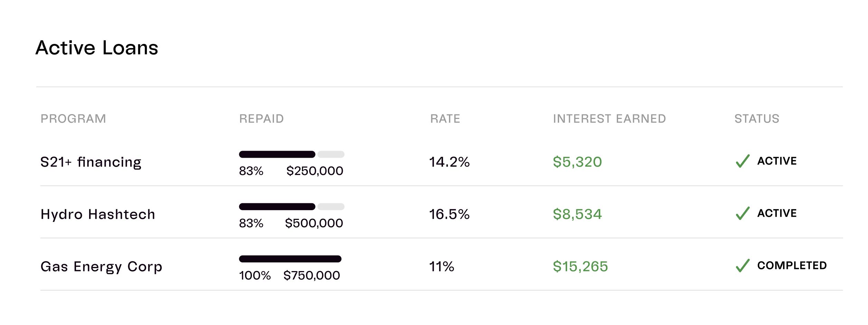Click the Hydro Hashtech repaid progress bar
The height and width of the screenshot is (325, 868).
click(292, 207)
